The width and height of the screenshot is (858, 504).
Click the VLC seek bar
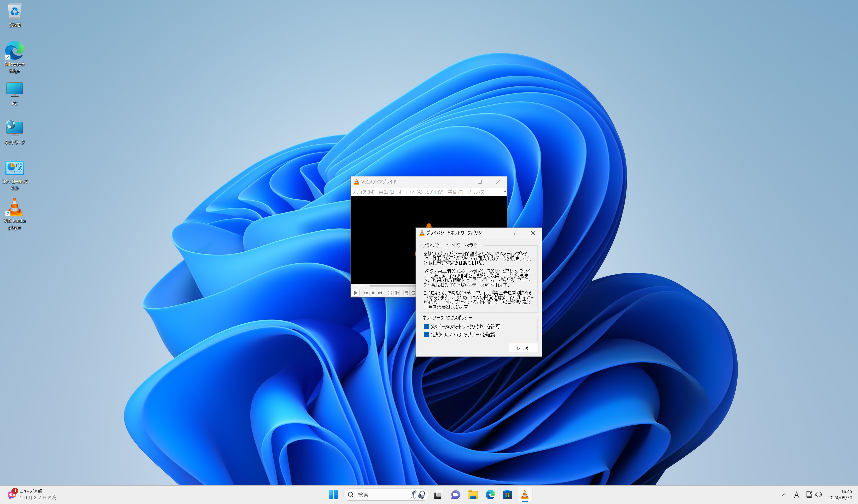[392, 286]
